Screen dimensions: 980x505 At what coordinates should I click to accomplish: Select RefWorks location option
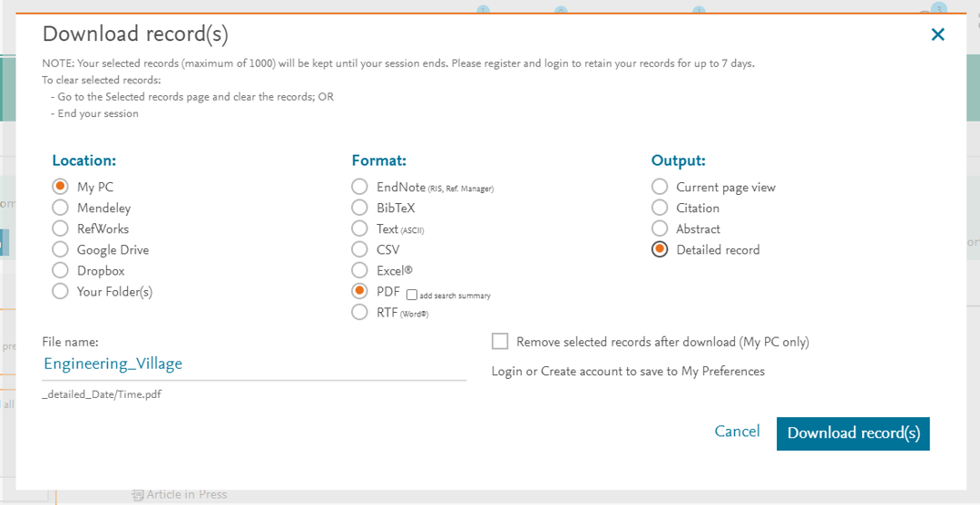(x=61, y=228)
